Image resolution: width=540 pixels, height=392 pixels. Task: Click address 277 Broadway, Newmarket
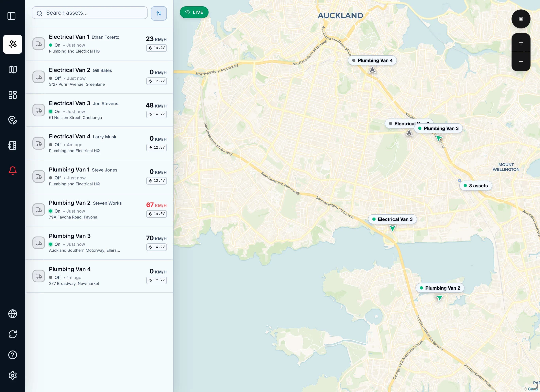[74, 284]
